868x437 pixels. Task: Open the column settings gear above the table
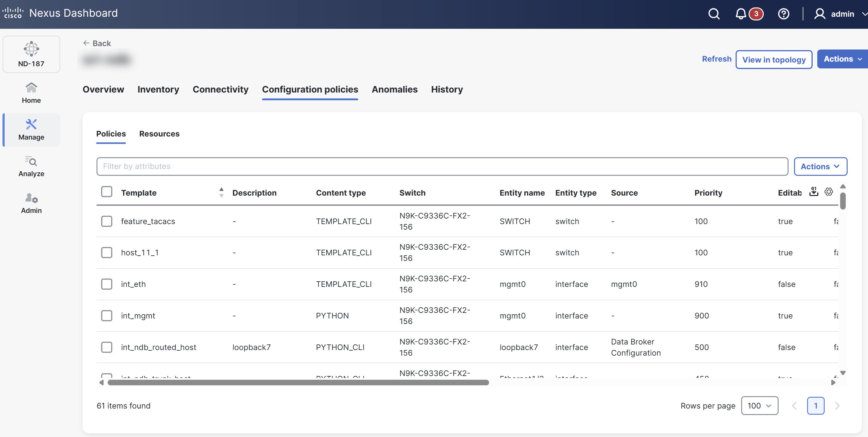click(829, 192)
